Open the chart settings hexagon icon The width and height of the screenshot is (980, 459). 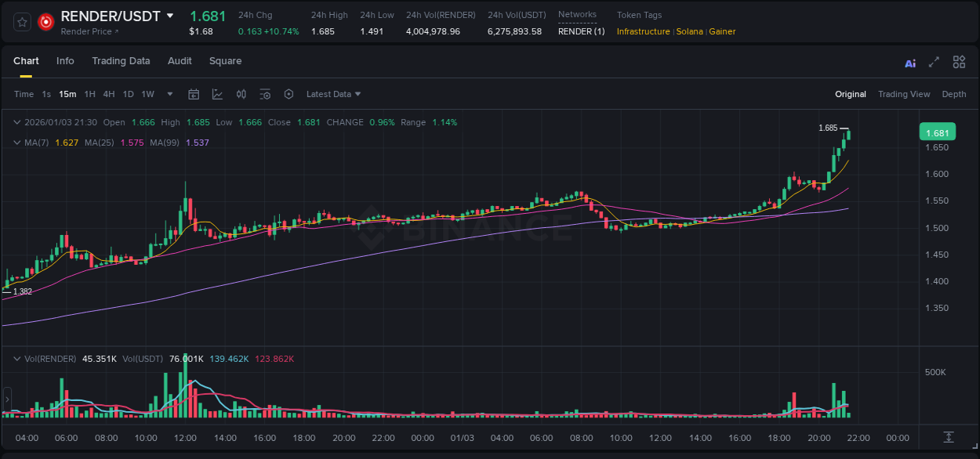(289, 94)
